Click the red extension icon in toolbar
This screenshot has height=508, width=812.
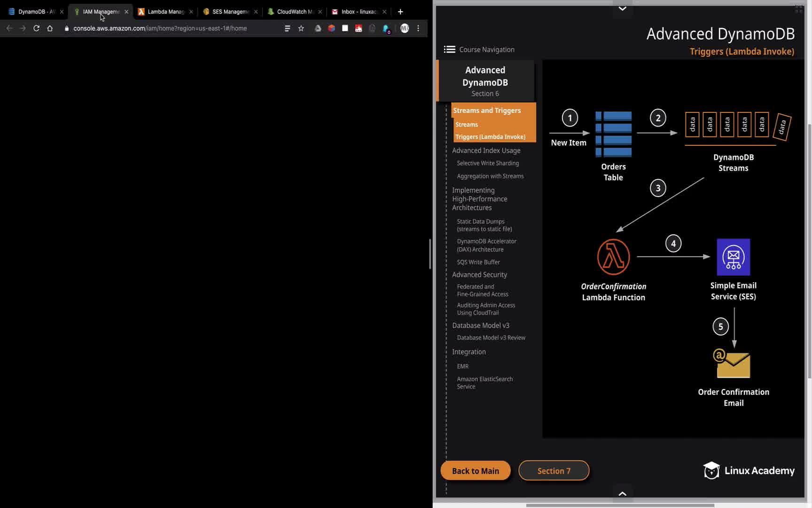pos(359,28)
